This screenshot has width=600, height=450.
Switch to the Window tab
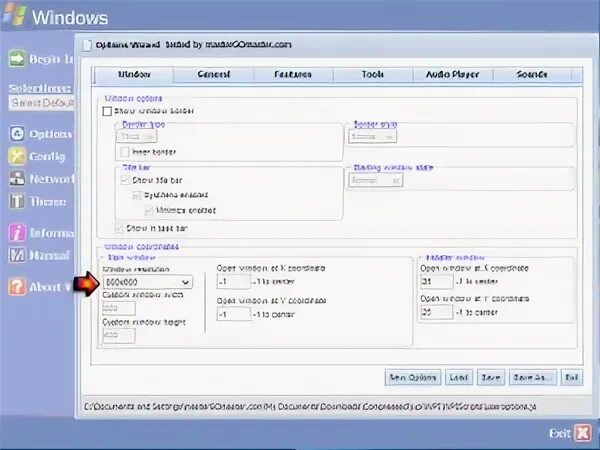(x=134, y=75)
